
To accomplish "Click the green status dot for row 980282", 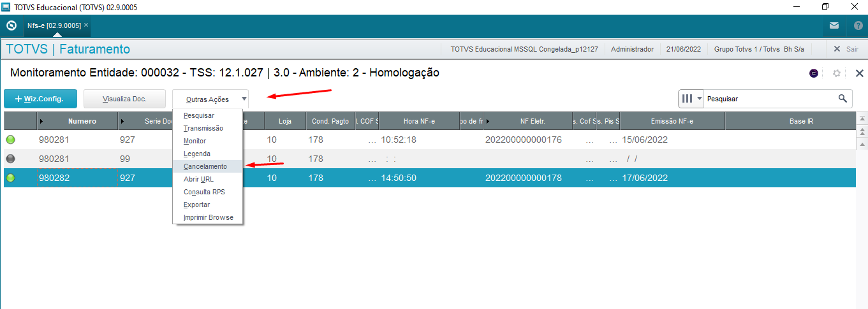I will pos(10,178).
